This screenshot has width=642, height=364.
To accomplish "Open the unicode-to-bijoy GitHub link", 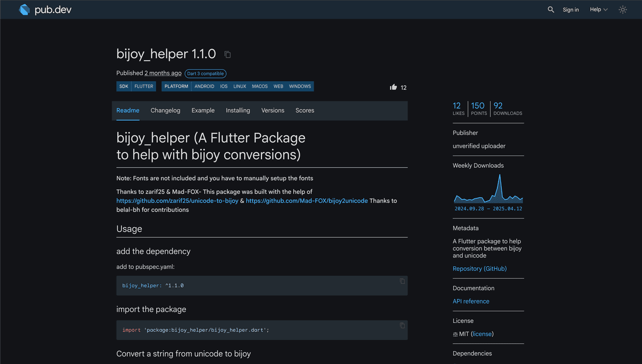I will 177,200.
